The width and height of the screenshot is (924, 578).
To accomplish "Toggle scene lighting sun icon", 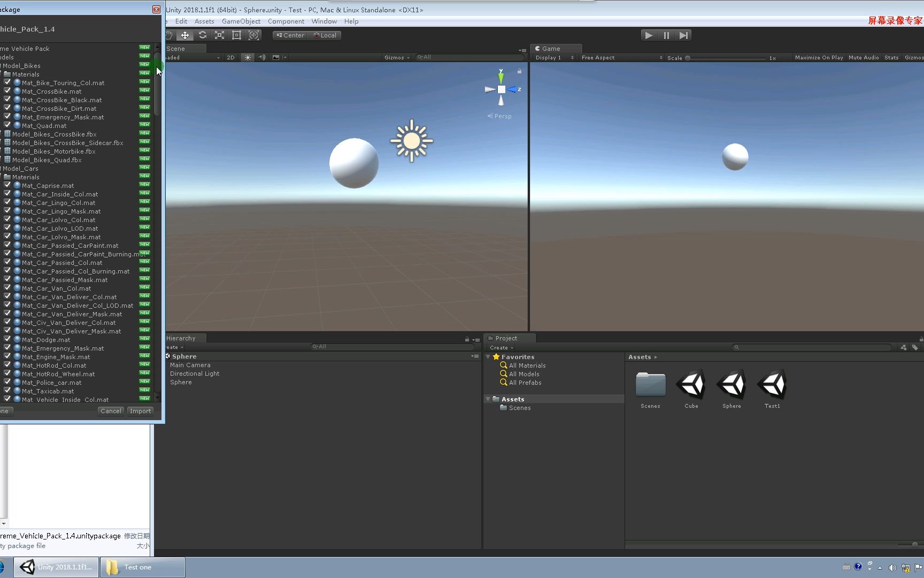I will [x=248, y=57].
